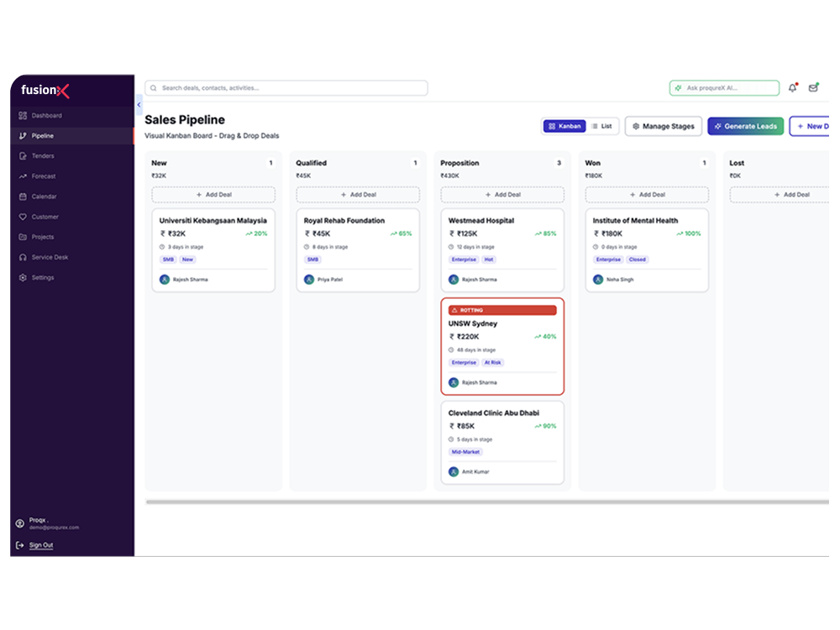Click the Customer heart icon
The width and height of the screenshot is (840, 630).
23,217
